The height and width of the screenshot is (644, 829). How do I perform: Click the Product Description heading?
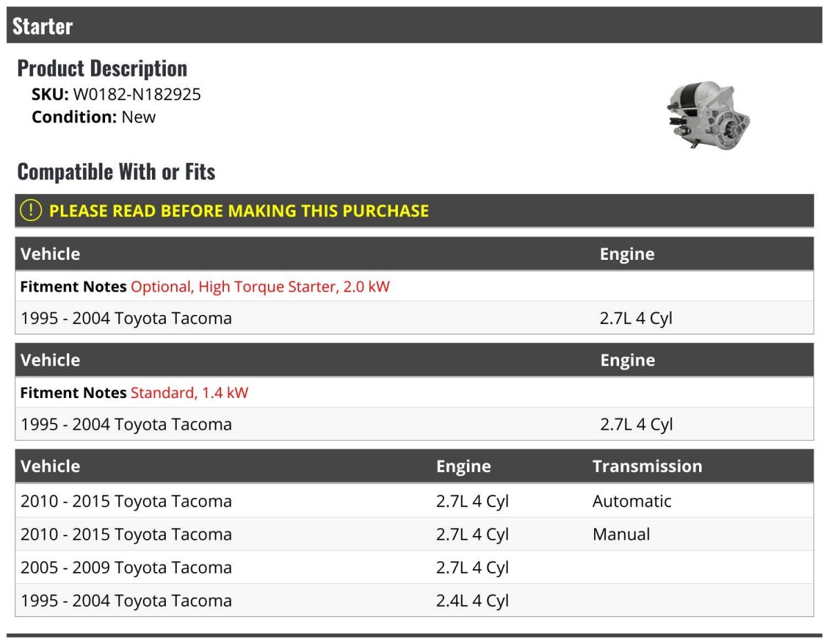[x=102, y=68]
